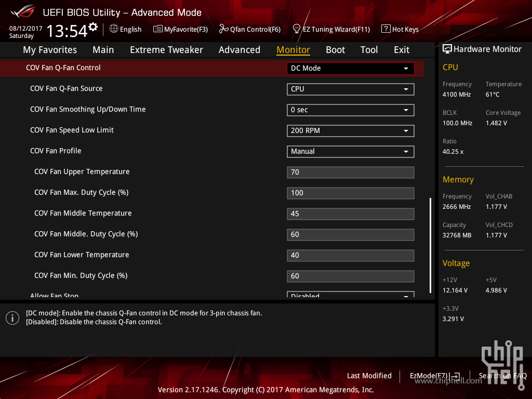Open COV Fan Profile dropdown
The width and height of the screenshot is (532, 399).
(351, 151)
